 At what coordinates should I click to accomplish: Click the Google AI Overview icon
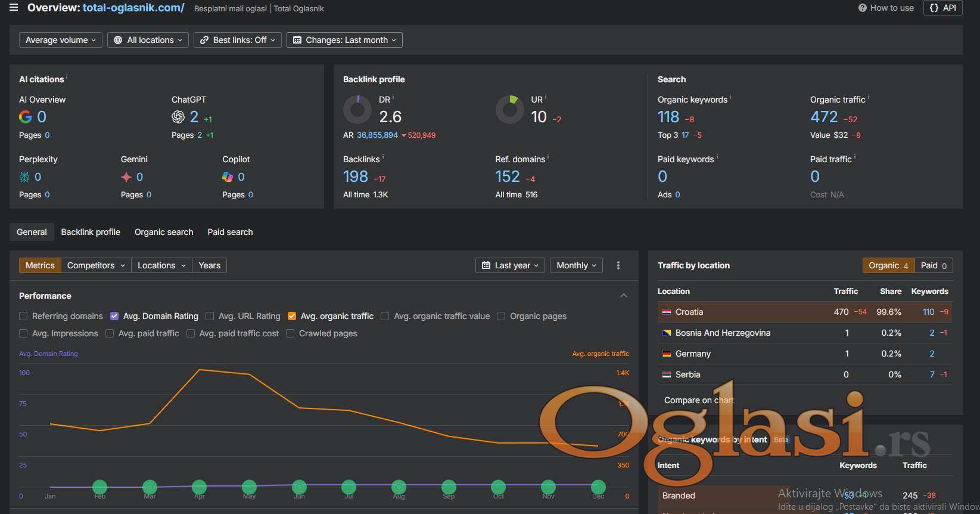(26, 117)
